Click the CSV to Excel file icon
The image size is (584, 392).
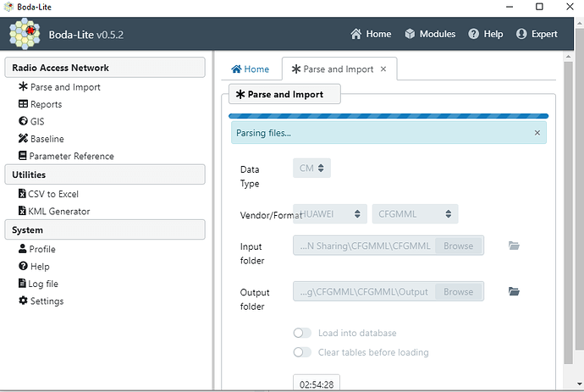coord(22,193)
